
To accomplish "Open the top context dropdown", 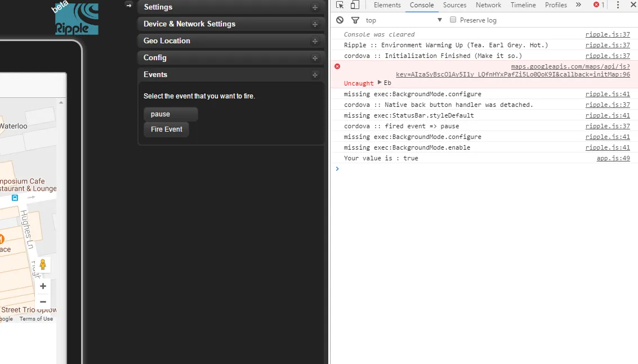I will coord(403,20).
